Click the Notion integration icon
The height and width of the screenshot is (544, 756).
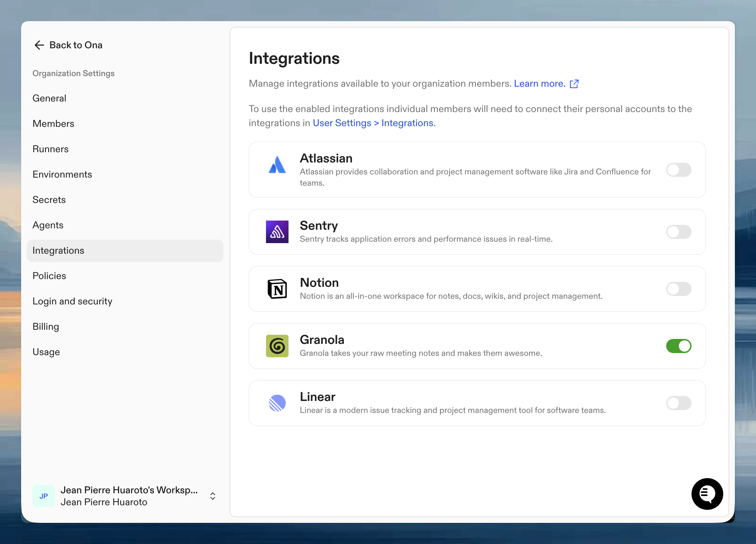pyautogui.click(x=277, y=289)
